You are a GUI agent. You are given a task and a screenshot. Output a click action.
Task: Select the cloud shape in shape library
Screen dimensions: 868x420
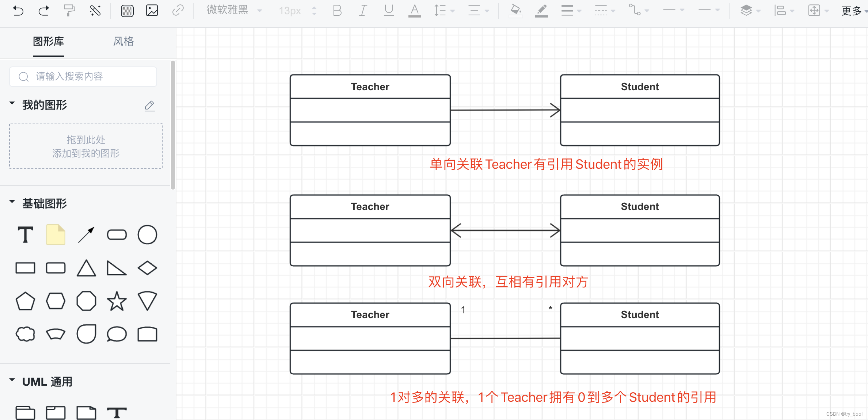pyautogui.click(x=25, y=334)
